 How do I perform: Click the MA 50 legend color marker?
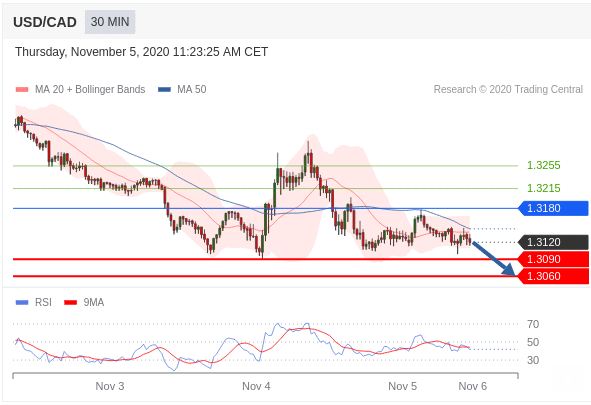click(164, 89)
